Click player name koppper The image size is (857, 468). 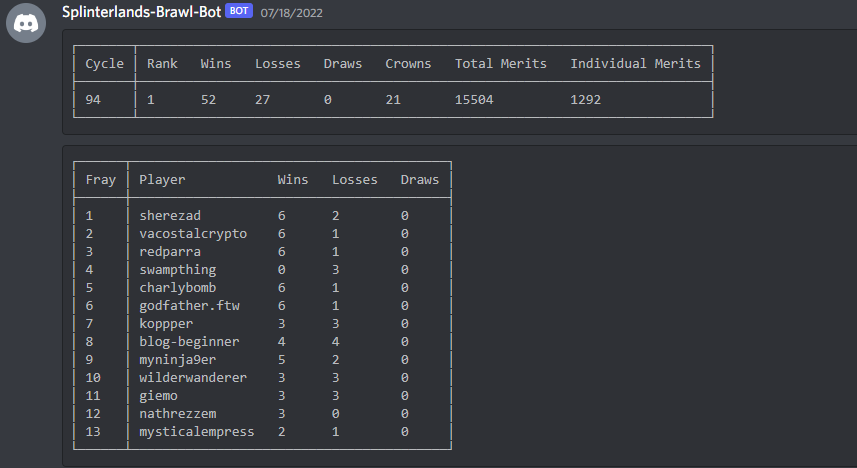[x=166, y=324]
